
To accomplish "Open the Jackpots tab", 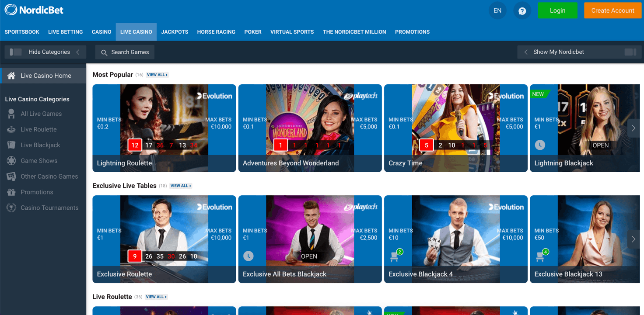I will click(x=175, y=32).
